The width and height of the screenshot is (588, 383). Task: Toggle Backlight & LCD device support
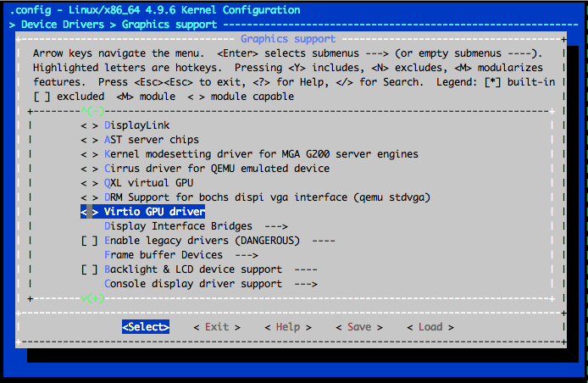tap(89, 269)
